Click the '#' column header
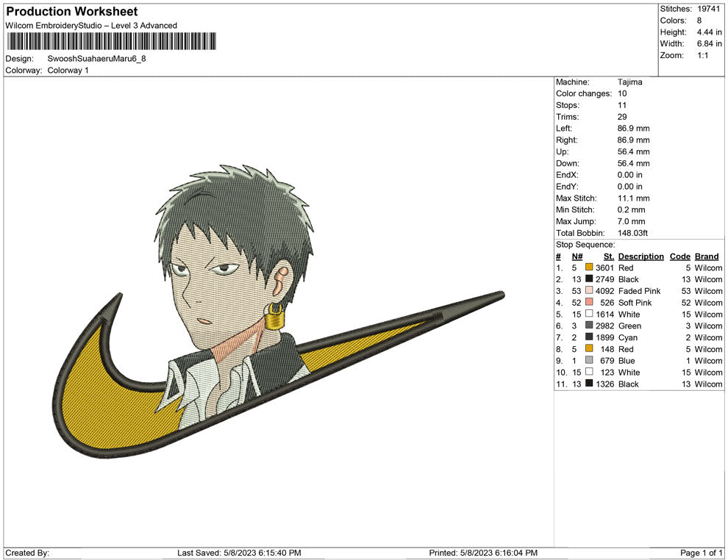This screenshot has width=728, height=560. click(x=559, y=256)
